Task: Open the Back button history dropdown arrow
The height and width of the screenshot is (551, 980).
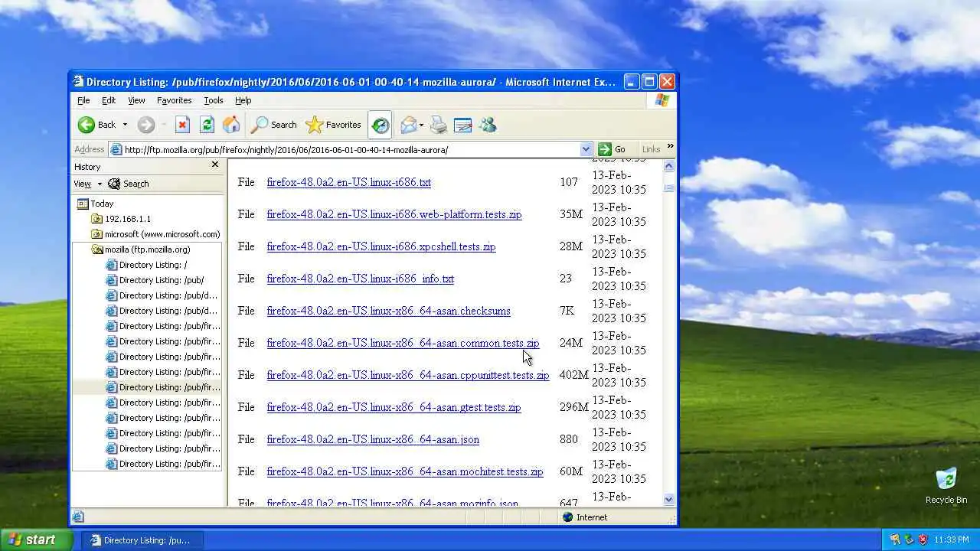Action: 125,125
